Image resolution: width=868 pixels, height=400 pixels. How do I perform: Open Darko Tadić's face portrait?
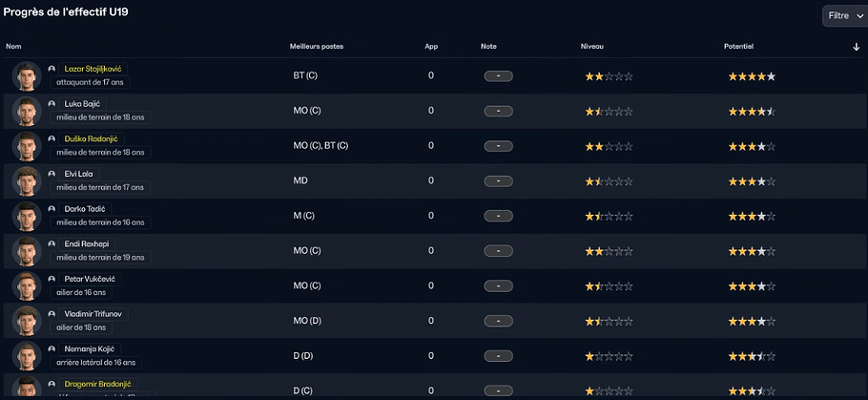click(x=27, y=216)
